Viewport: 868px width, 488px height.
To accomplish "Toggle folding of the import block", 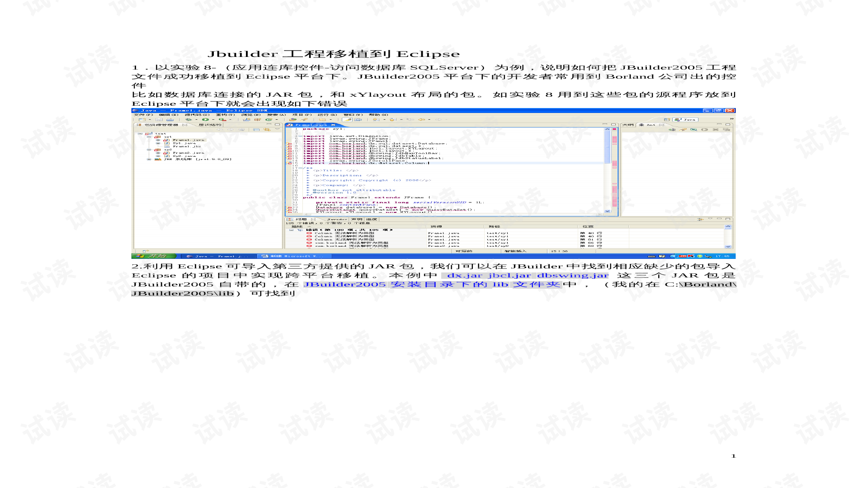I will (300, 136).
